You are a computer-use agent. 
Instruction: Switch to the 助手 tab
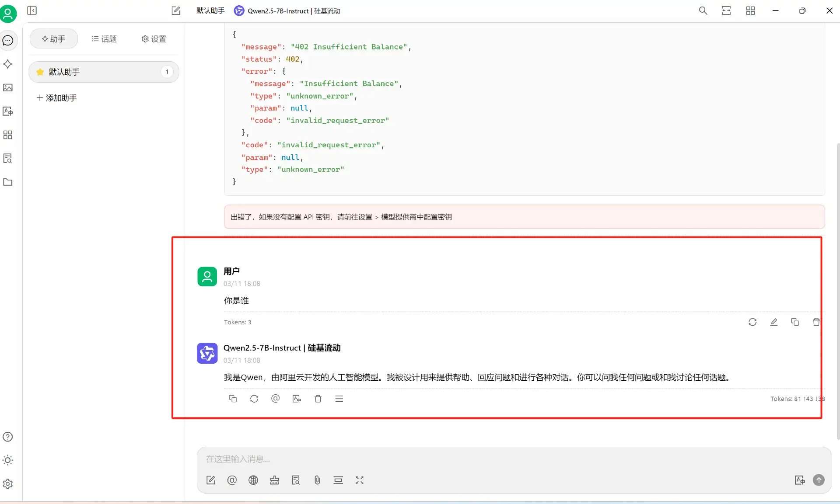pyautogui.click(x=54, y=39)
